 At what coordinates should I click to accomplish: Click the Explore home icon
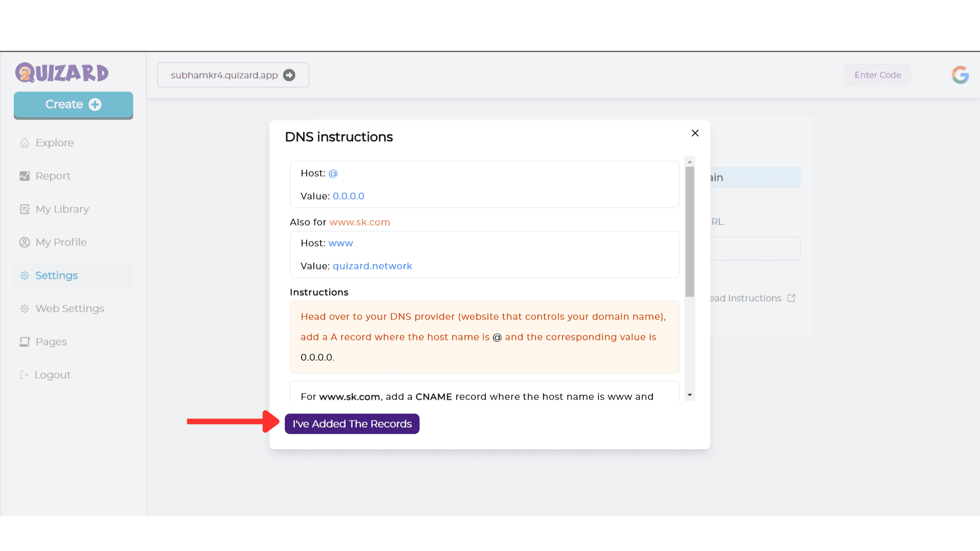(24, 143)
